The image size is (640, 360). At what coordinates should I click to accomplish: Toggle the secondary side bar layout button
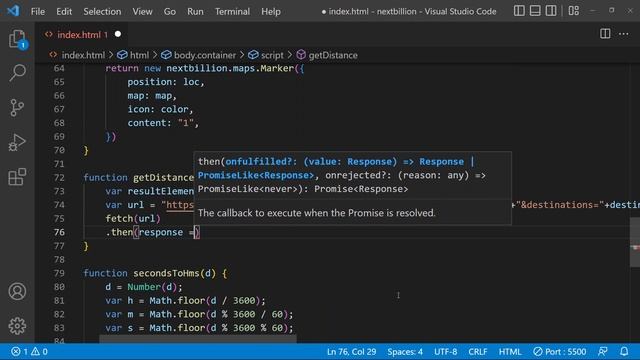551,11
